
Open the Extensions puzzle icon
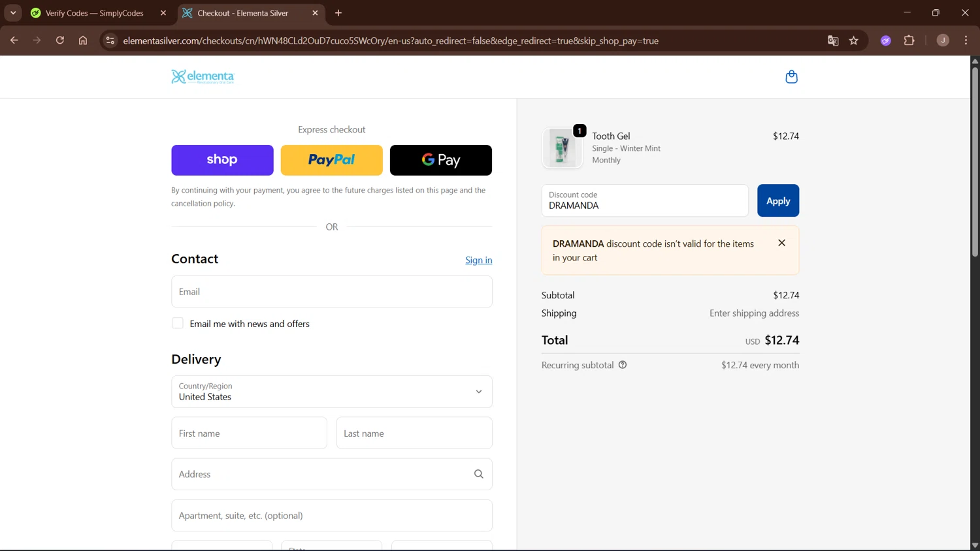909,40
